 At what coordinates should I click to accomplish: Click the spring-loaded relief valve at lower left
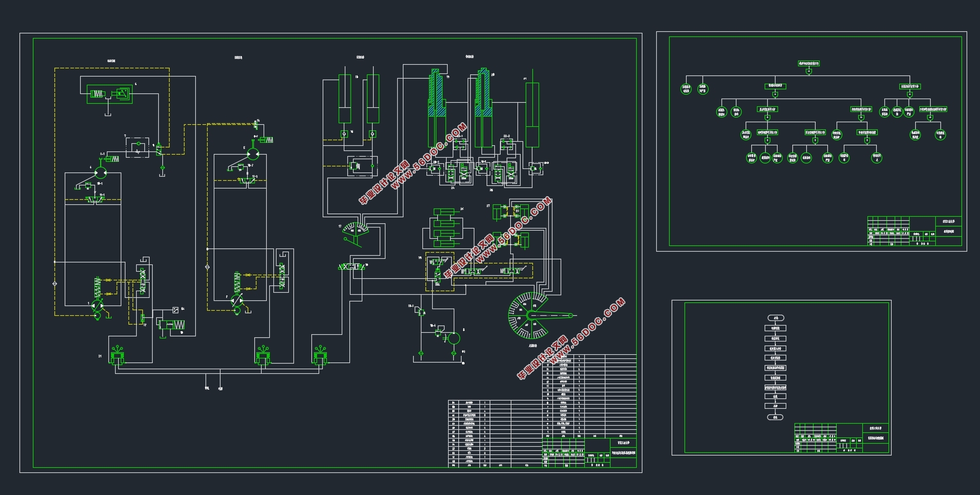[173, 325]
